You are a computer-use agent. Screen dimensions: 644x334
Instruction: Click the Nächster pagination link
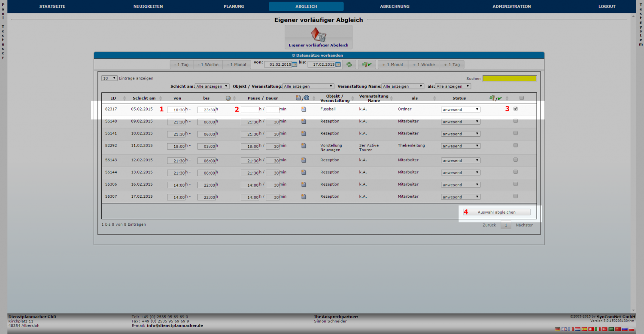point(524,225)
